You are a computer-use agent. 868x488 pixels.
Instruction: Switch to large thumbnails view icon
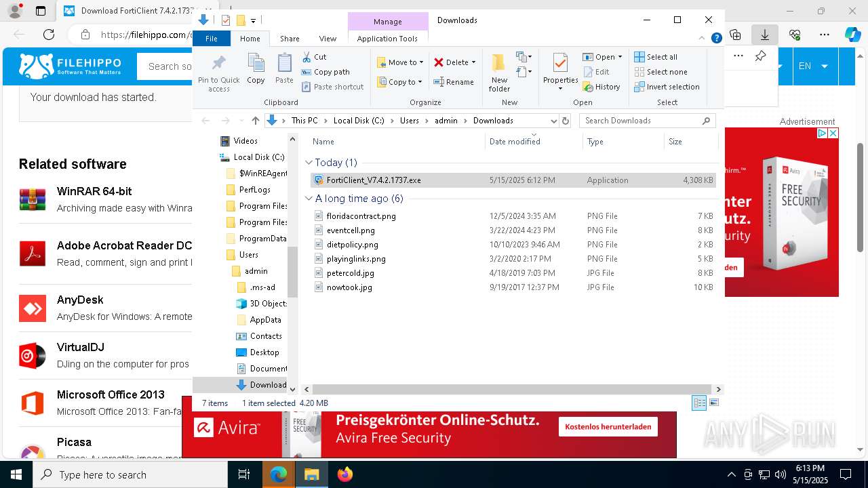click(x=713, y=403)
